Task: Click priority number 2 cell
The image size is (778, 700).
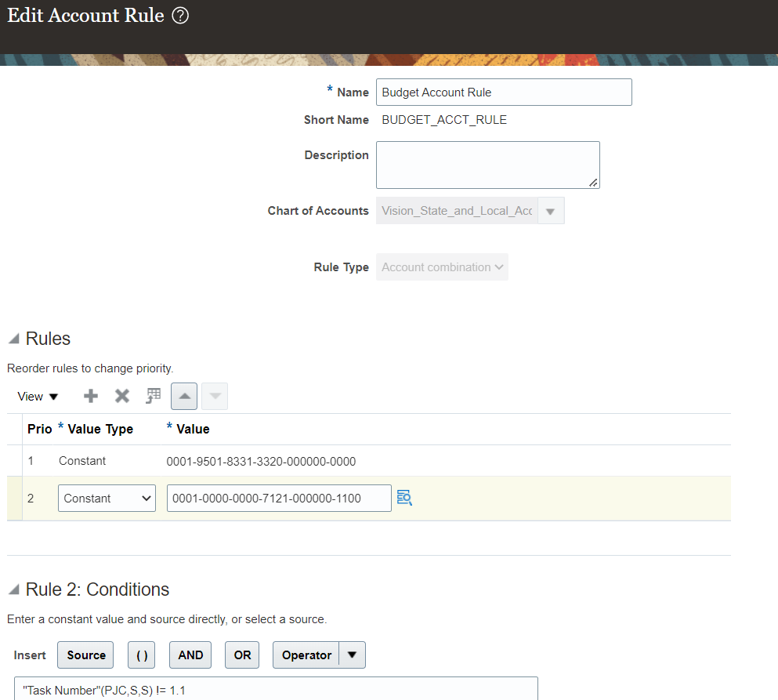Action: point(31,498)
